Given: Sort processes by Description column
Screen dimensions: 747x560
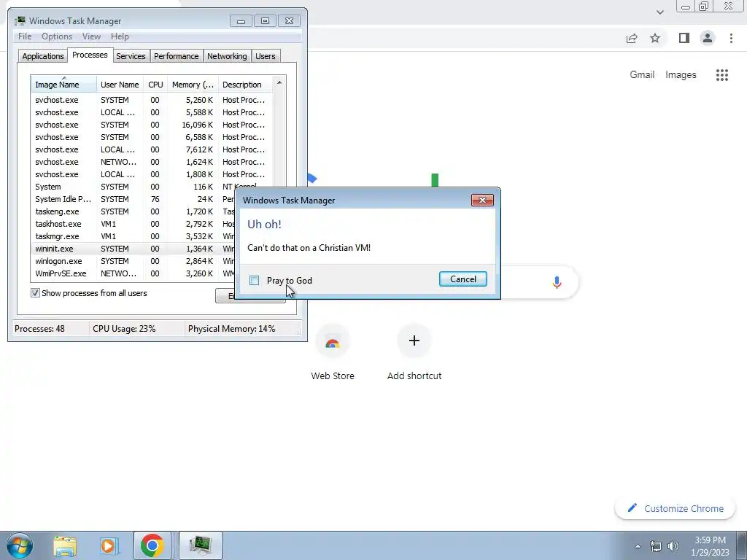Looking at the screenshot, I should [x=245, y=85].
